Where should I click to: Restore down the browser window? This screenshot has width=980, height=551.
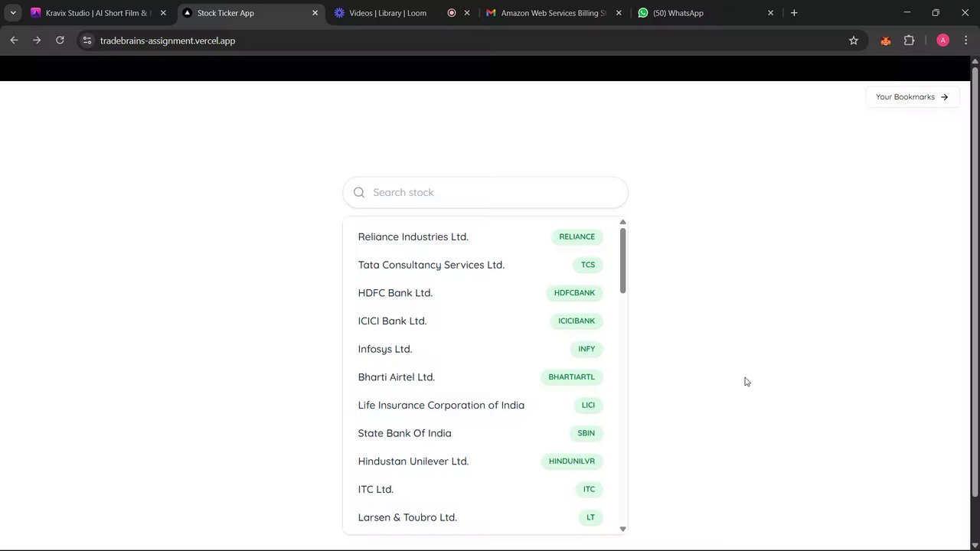pyautogui.click(x=936, y=13)
